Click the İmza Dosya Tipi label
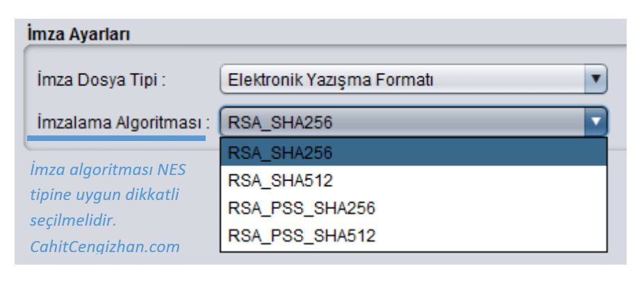Image resolution: width=644 pixels, height=282 pixels. pyautogui.click(x=101, y=81)
